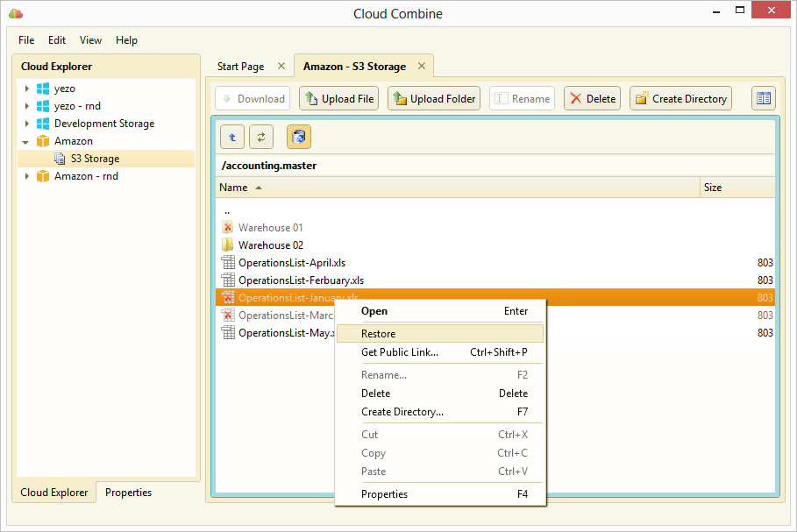
Task: Switch to the Start Page tab
Action: (x=241, y=67)
